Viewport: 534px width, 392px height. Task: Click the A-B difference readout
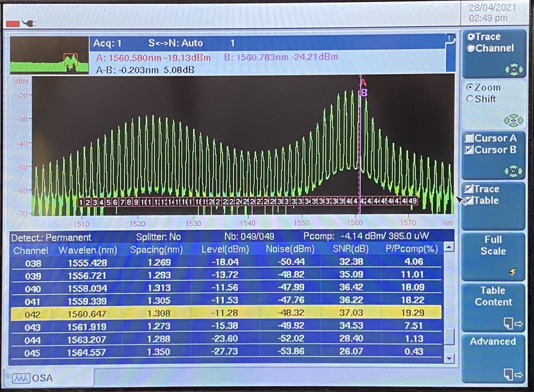click(145, 70)
